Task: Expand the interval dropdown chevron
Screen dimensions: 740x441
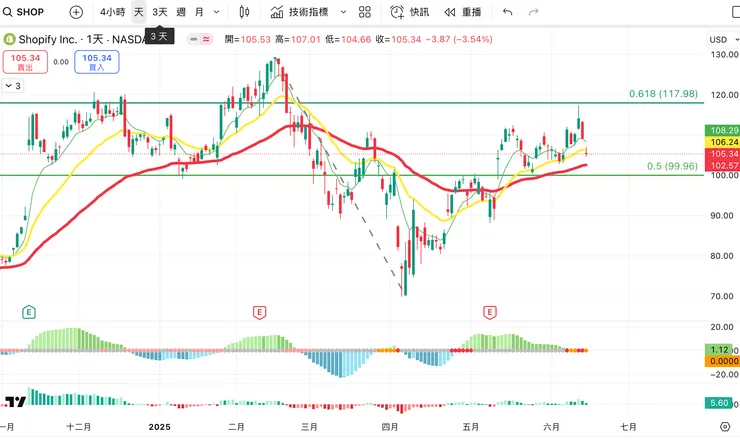Action: [x=217, y=12]
